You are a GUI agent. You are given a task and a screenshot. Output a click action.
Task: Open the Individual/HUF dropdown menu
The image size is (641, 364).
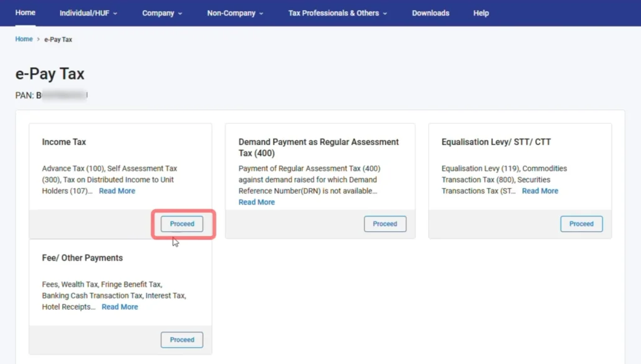click(x=88, y=13)
